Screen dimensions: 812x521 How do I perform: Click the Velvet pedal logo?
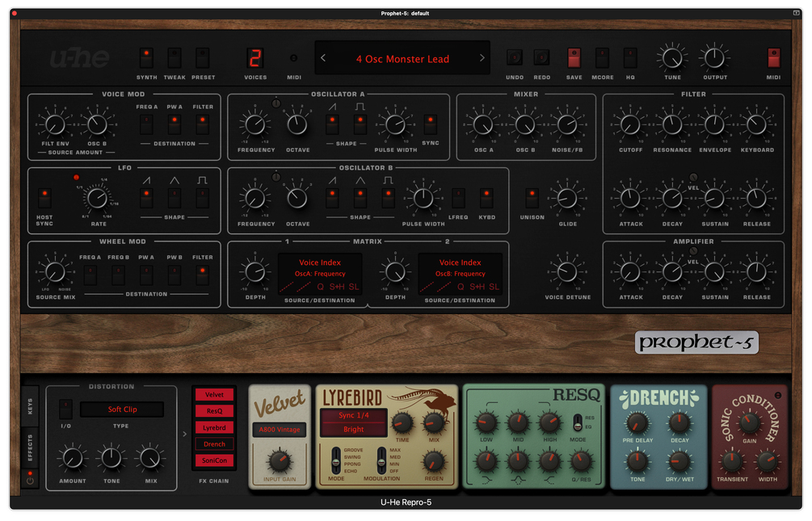(280, 403)
